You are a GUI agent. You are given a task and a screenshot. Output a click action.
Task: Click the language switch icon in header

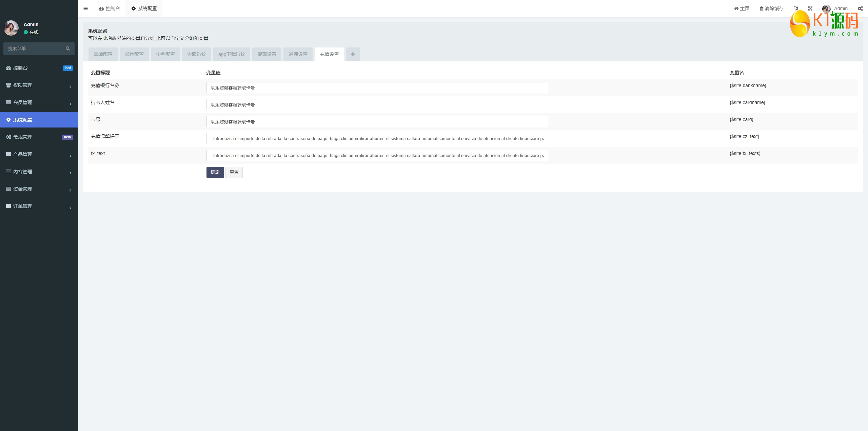pyautogui.click(x=796, y=8)
